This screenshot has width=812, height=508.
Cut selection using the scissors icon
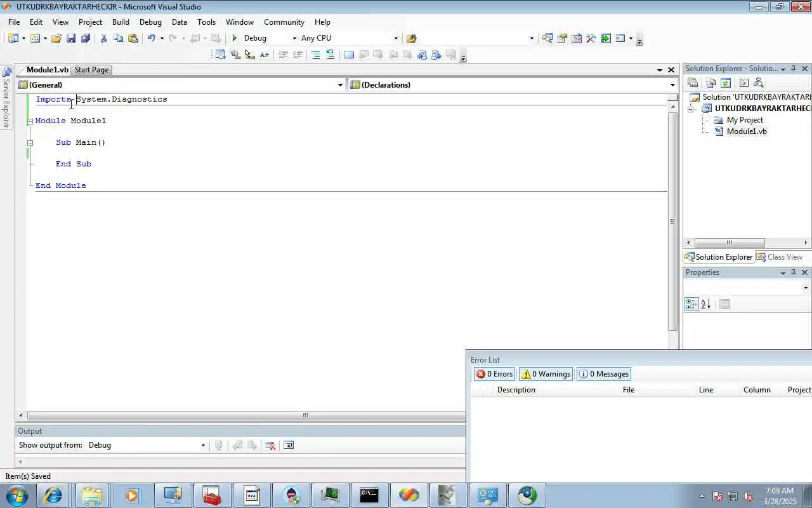[103, 38]
